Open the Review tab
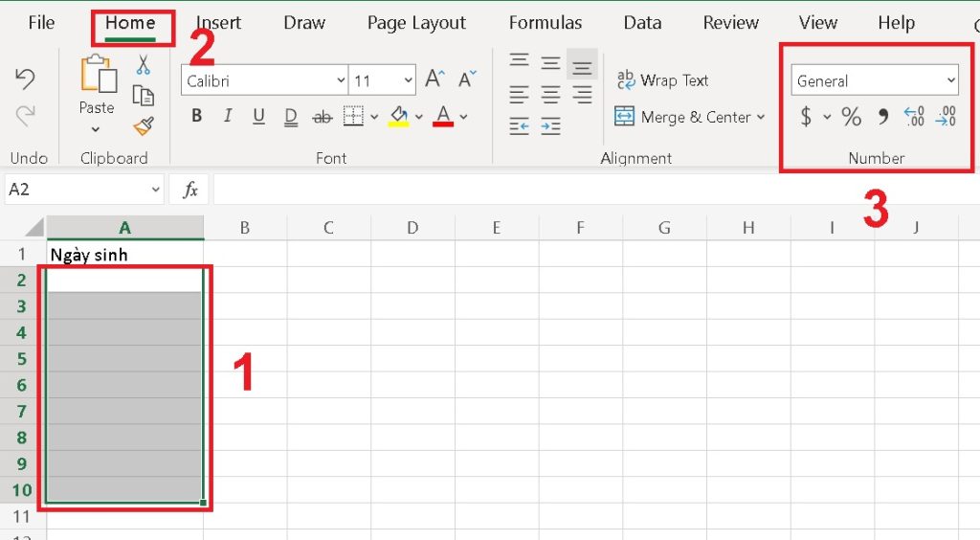The width and height of the screenshot is (980, 540). pyautogui.click(x=730, y=23)
